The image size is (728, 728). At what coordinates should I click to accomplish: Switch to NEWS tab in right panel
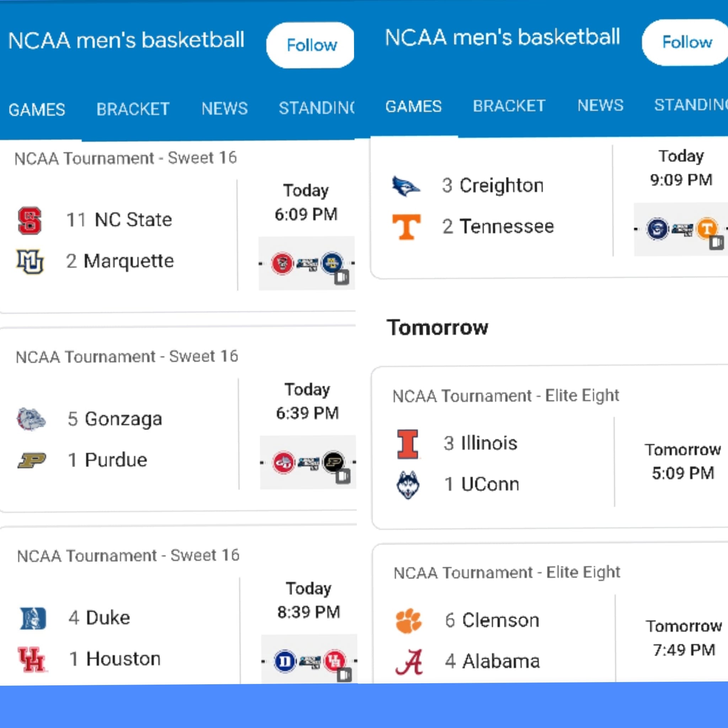tap(600, 105)
